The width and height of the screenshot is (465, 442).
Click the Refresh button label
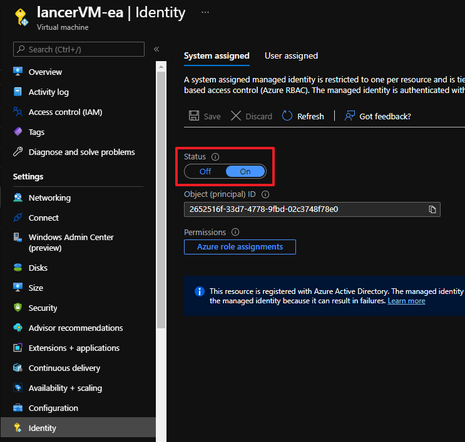click(310, 116)
